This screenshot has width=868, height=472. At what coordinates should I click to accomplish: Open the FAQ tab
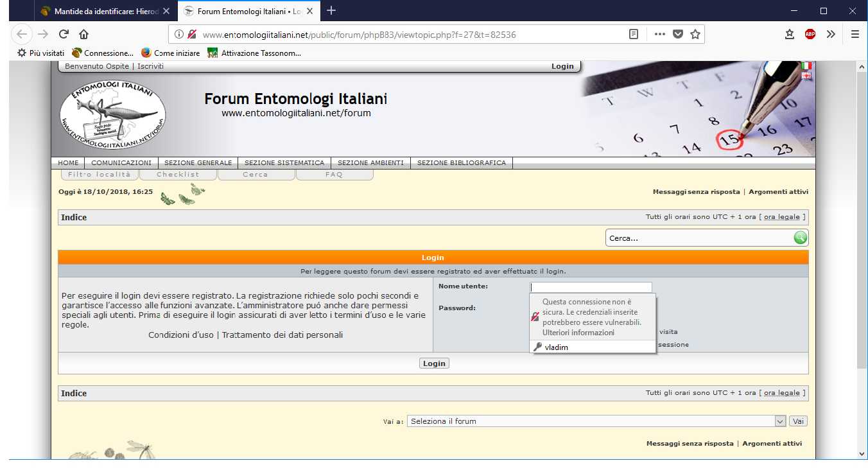[334, 175]
